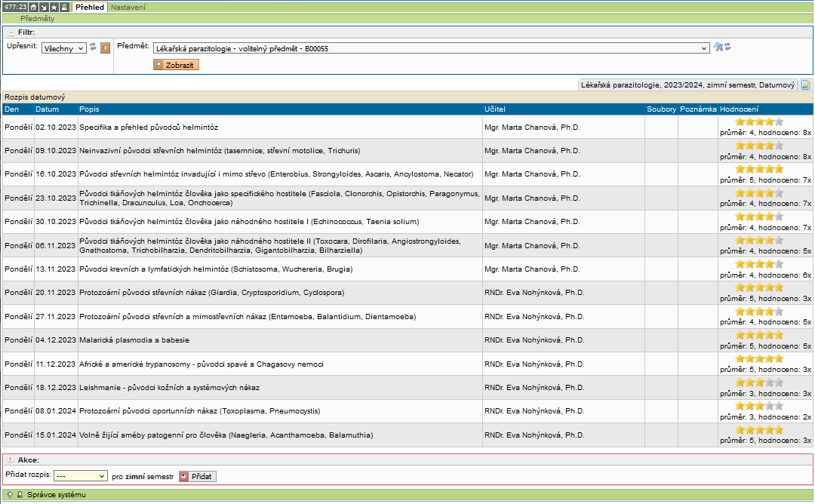Toggle the Akce section expander
Image resolution: width=815 pixels, height=504 pixels.
[11, 459]
